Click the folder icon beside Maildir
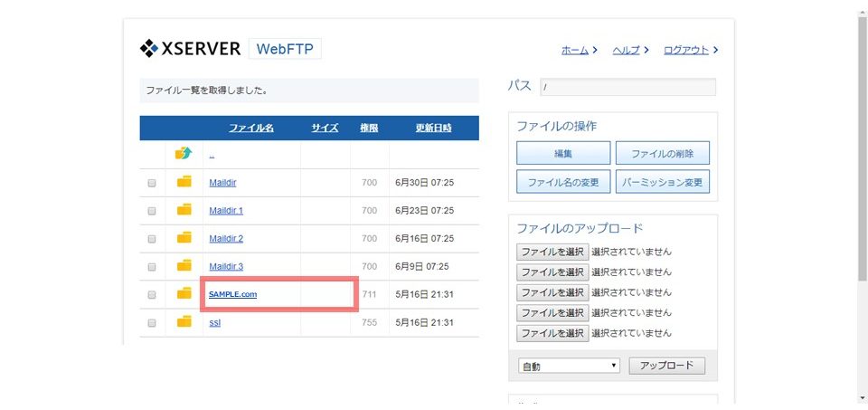This screenshot has height=410, width=868. point(184,181)
